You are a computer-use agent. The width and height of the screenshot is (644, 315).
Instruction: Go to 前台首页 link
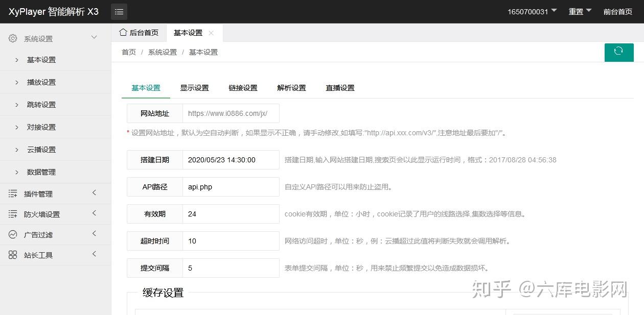tap(618, 12)
